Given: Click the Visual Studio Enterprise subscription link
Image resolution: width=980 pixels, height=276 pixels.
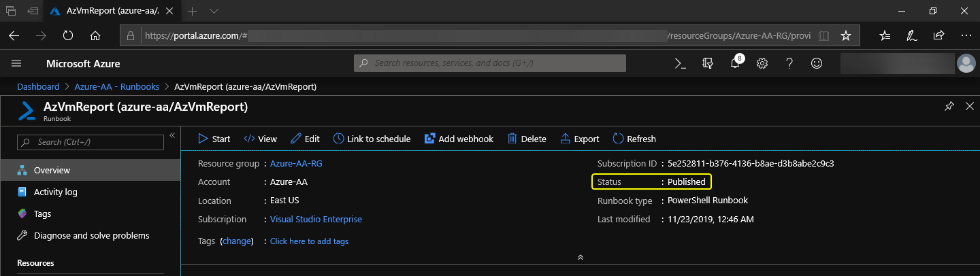Looking at the screenshot, I should pos(316,220).
